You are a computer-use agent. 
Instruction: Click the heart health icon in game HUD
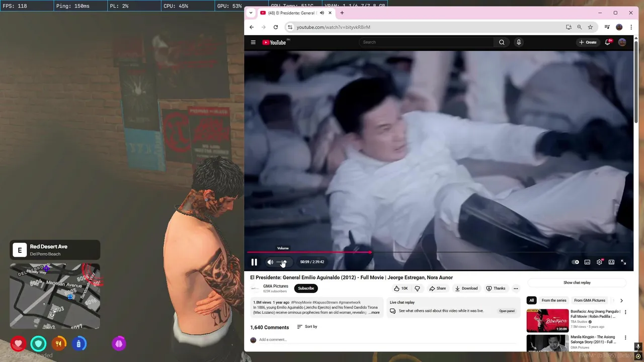tap(18, 344)
